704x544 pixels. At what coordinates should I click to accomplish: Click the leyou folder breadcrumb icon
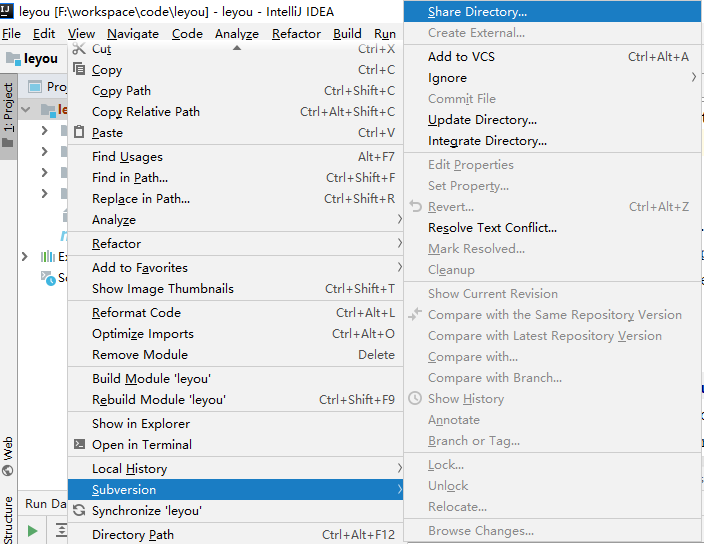[12, 59]
